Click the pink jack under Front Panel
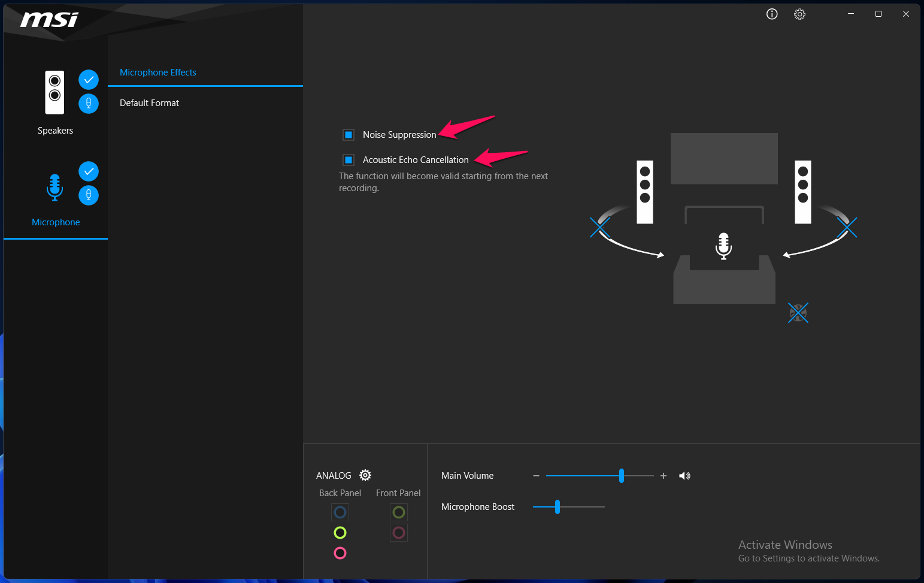Screen dimensions: 924x583 (x=399, y=532)
